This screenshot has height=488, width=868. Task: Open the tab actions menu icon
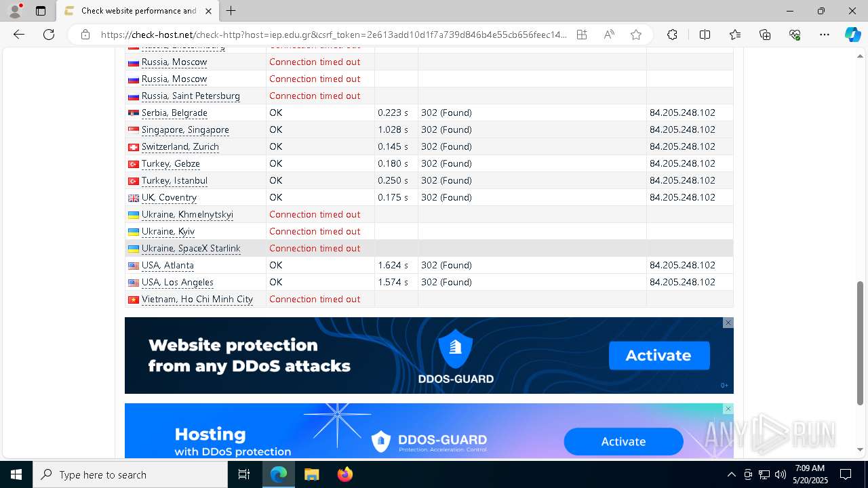tap(41, 11)
